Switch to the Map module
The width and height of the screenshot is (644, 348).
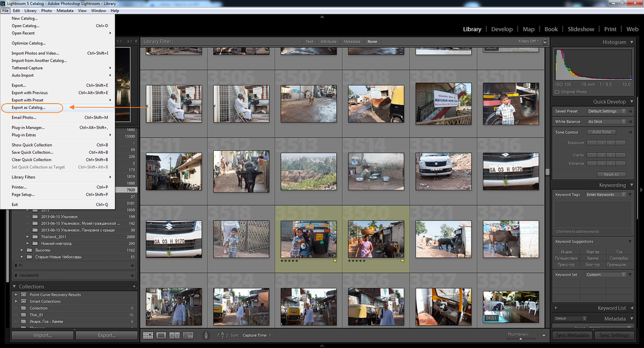528,29
